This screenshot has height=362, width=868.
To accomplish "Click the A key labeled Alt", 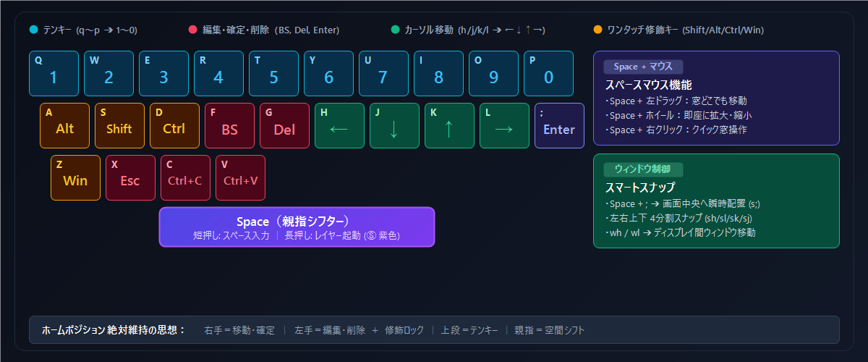I will (x=64, y=126).
